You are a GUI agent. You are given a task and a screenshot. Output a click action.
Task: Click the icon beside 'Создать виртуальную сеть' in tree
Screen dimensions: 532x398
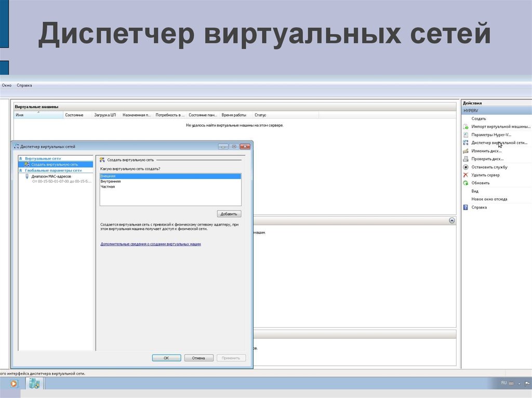27,164
